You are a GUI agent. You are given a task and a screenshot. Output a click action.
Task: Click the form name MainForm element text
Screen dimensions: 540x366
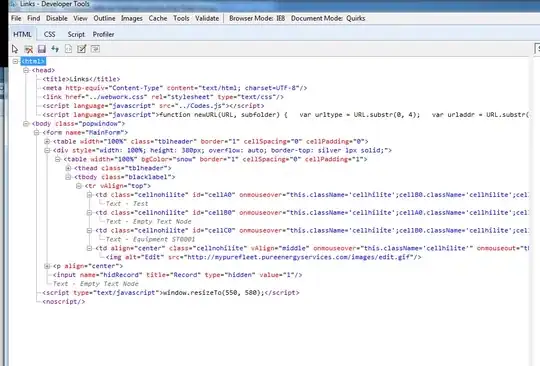85,133
